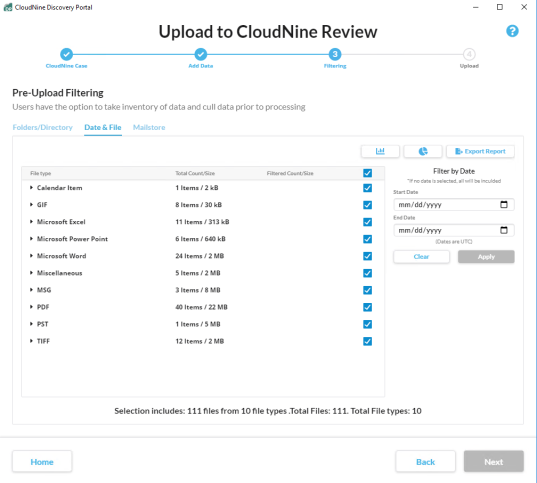Click the Upload step 4 circle
Image resolution: width=537 pixels, height=483 pixels.
[469, 54]
